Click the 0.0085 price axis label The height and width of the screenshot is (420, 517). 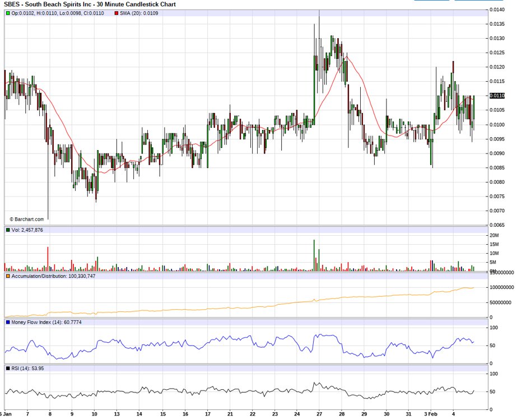[x=497, y=167]
